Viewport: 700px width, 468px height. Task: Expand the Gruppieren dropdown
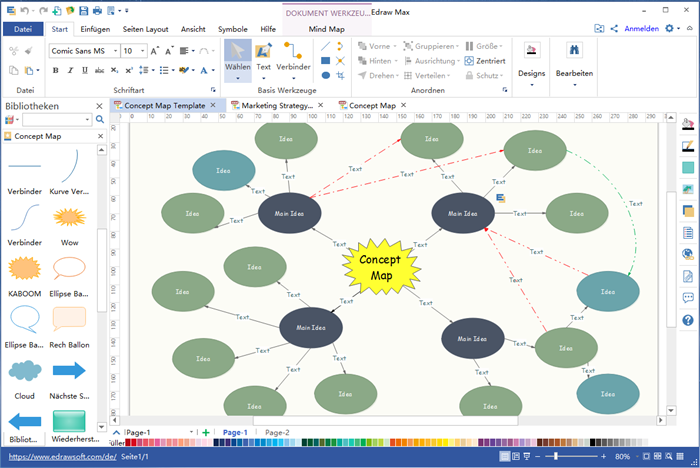point(457,46)
